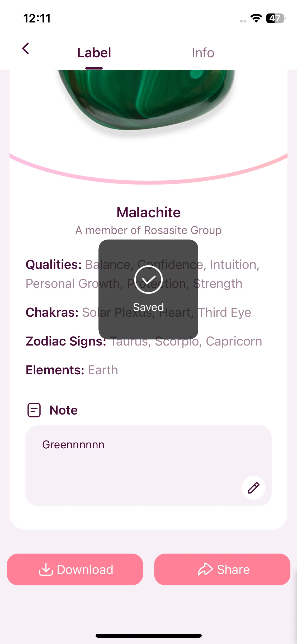Open the Info tab

click(x=203, y=53)
